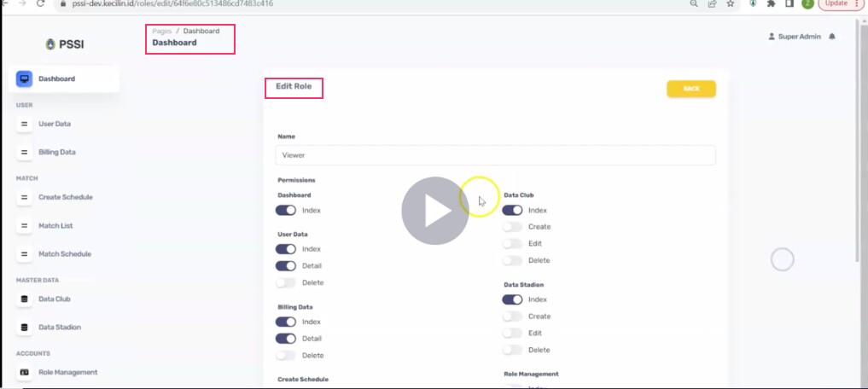Enable Data Stadion Delete permission
868x389 pixels.
[512, 350]
